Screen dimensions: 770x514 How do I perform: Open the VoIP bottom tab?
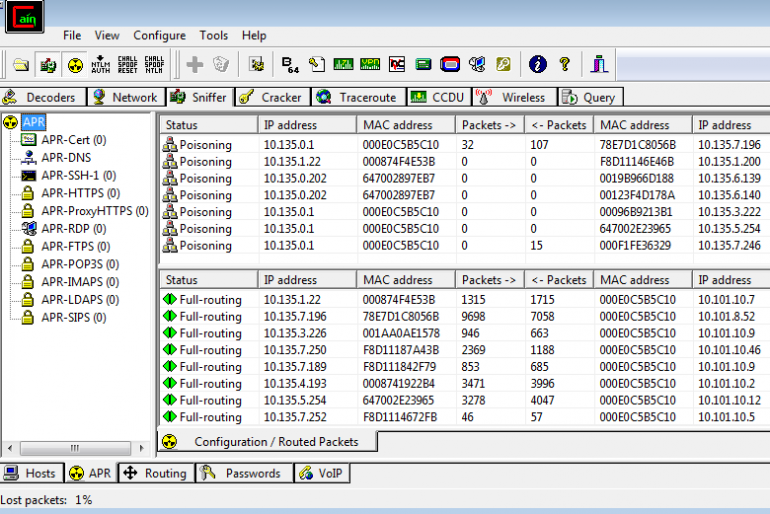click(x=321, y=473)
